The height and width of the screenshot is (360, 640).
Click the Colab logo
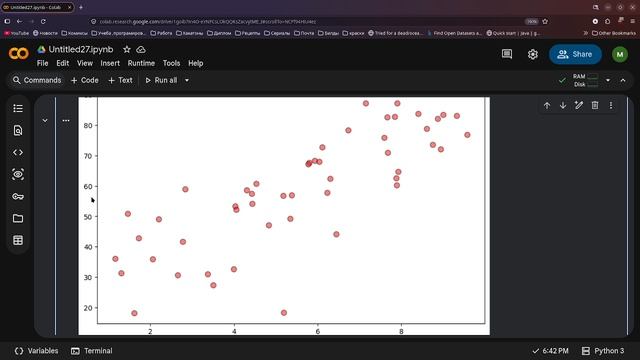[x=18, y=53]
